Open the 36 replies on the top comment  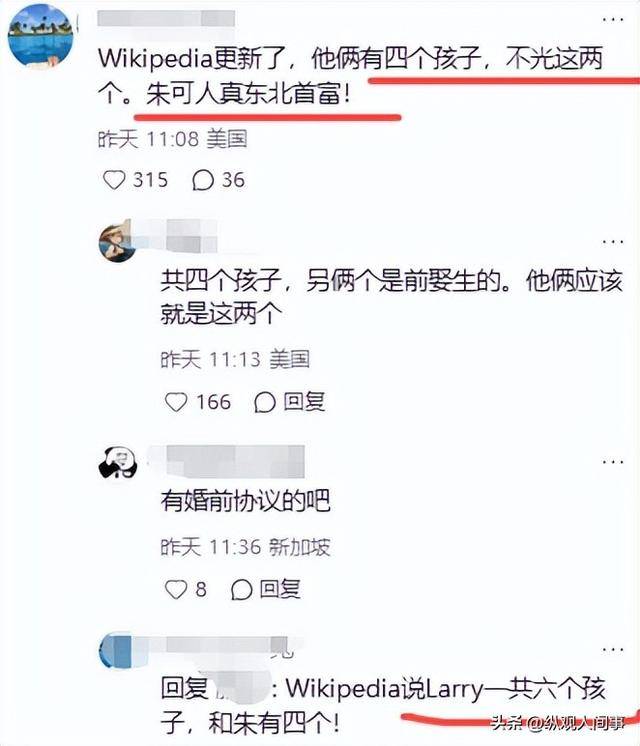[x=203, y=180]
